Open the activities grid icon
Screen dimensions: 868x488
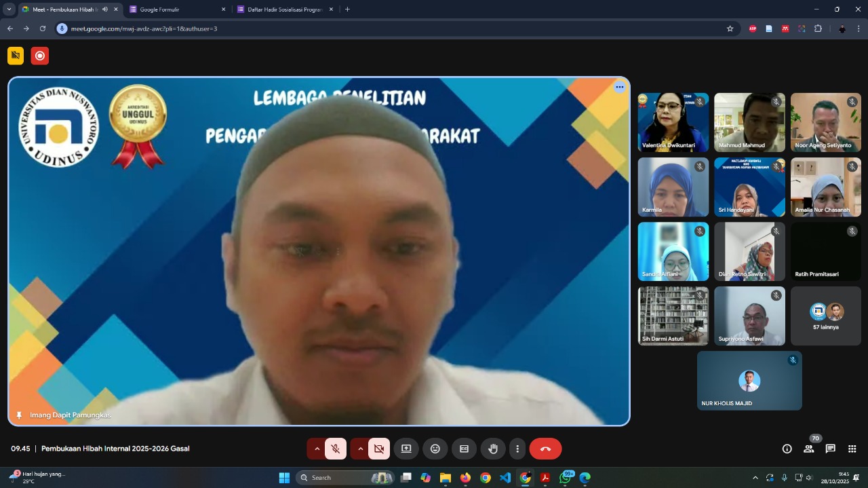pyautogui.click(x=852, y=449)
